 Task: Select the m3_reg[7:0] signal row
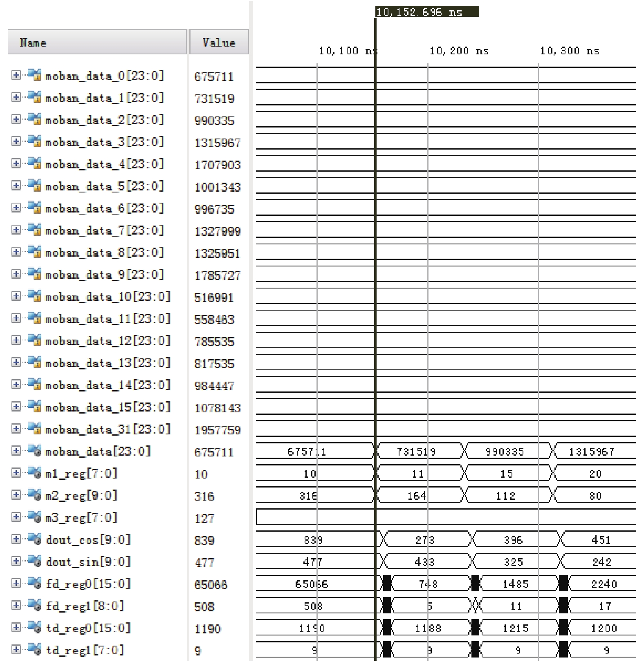point(81,518)
